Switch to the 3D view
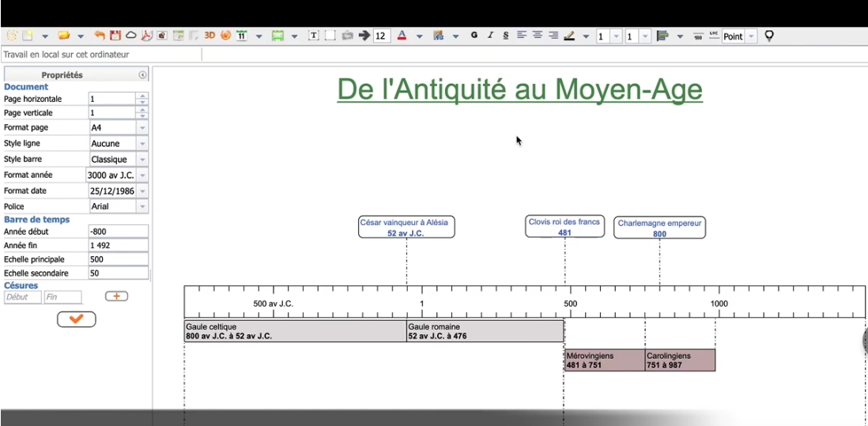The image size is (868, 426). pyautogui.click(x=209, y=36)
